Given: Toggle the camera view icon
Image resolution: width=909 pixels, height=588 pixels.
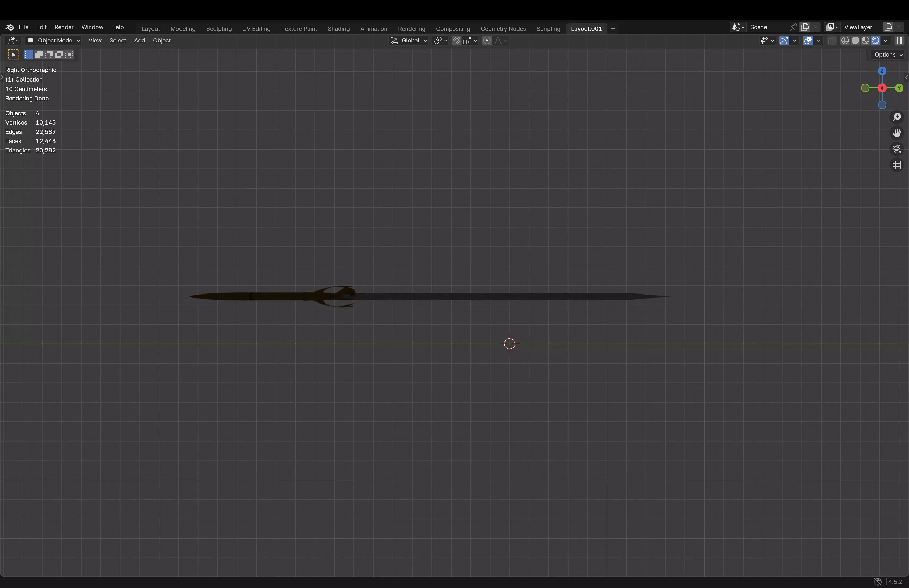Looking at the screenshot, I should [x=897, y=149].
